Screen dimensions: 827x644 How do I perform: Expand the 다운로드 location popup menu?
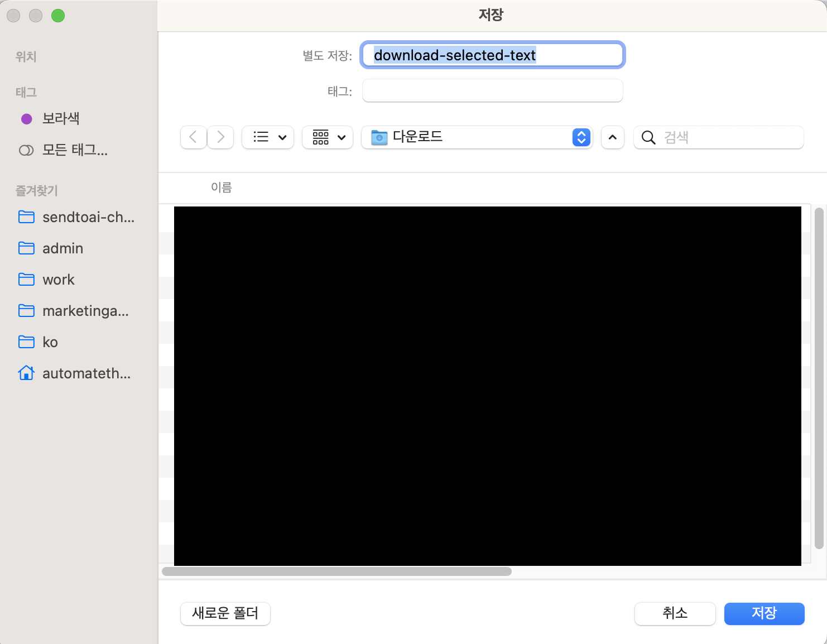[x=581, y=137]
